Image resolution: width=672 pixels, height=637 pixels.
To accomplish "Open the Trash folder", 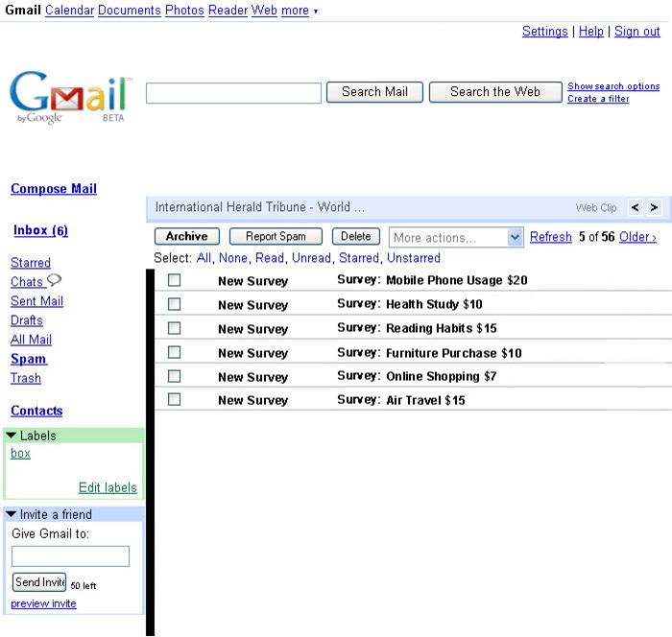I will point(26,378).
